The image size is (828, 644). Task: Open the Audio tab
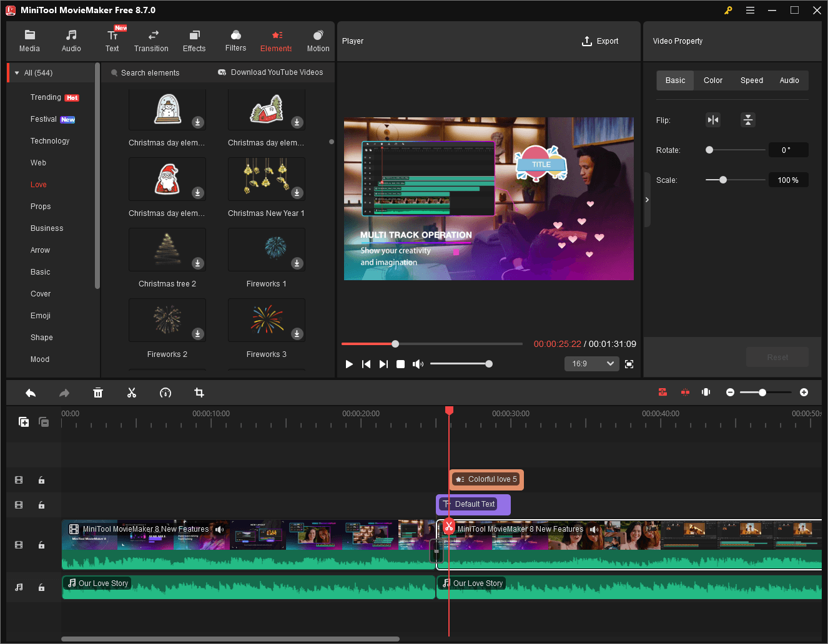coord(71,41)
